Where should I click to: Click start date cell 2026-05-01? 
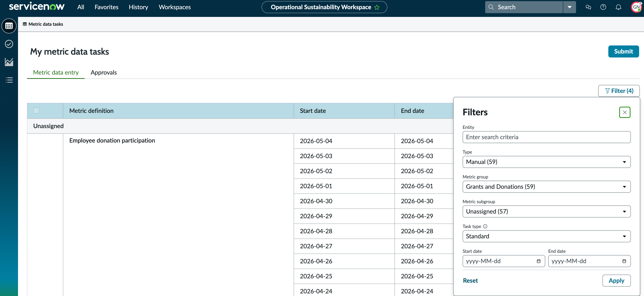pos(344,186)
